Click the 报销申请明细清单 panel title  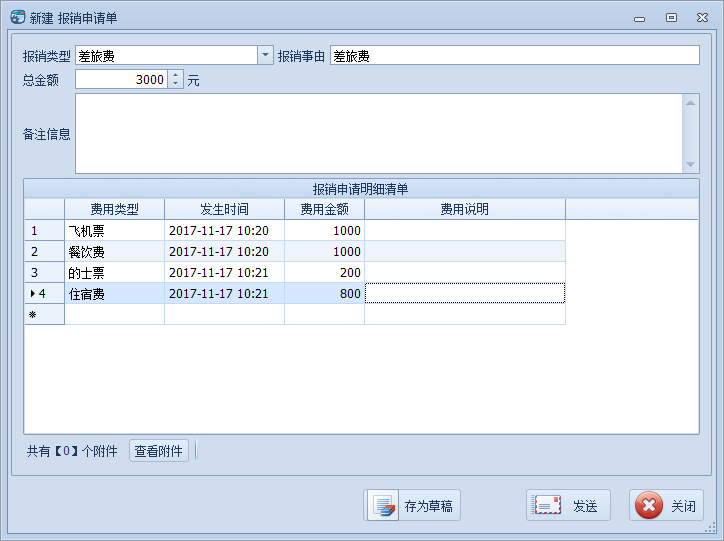coord(361,189)
